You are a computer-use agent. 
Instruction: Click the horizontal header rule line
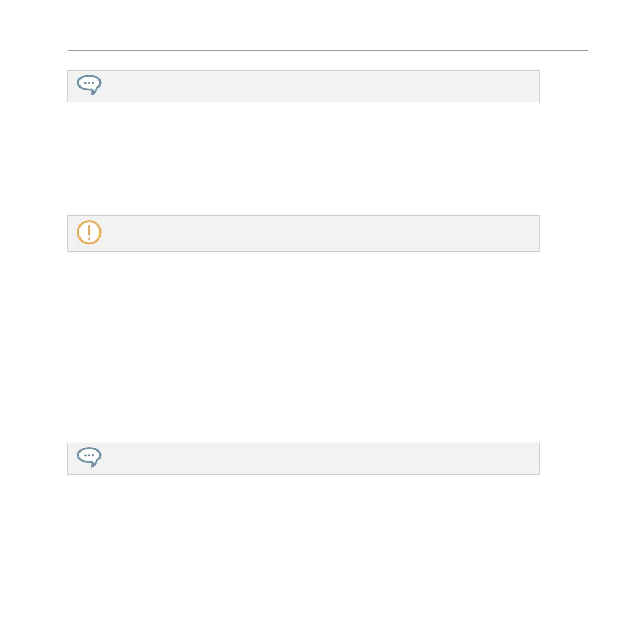pyautogui.click(x=328, y=50)
